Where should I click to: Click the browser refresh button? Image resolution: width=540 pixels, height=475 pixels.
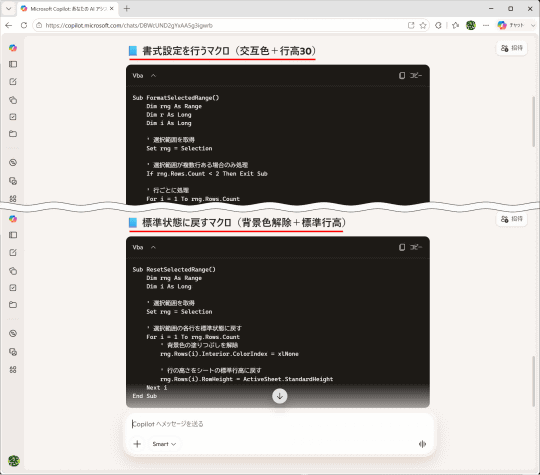24,25
